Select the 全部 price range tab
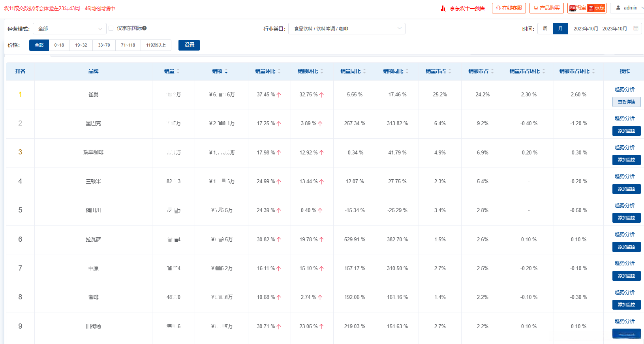 [39, 45]
